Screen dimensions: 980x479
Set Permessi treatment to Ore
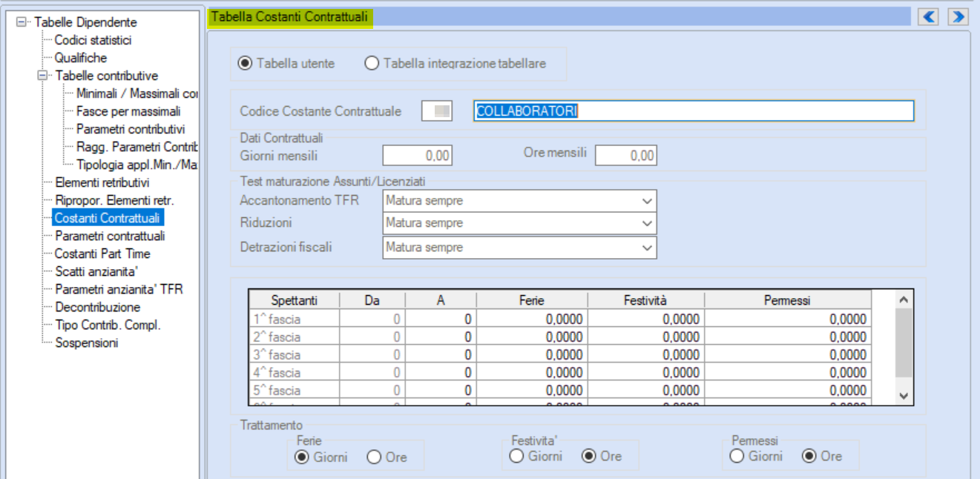click(822, 456)
